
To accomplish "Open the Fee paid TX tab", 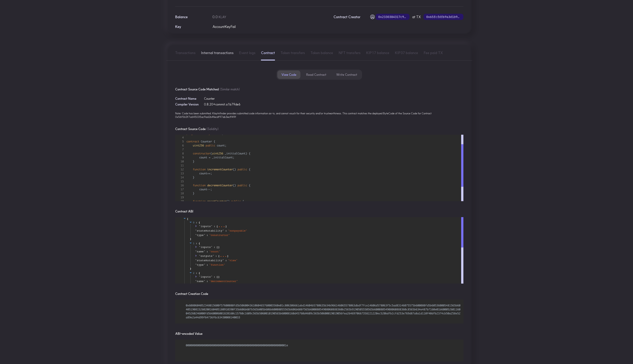I will click(x=433, y=53).
